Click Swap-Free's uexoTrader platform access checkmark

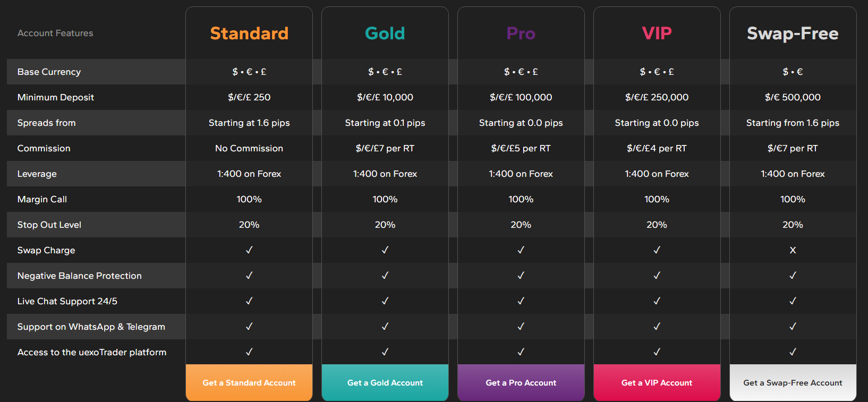pyautogui.click(x=793, y=352)
